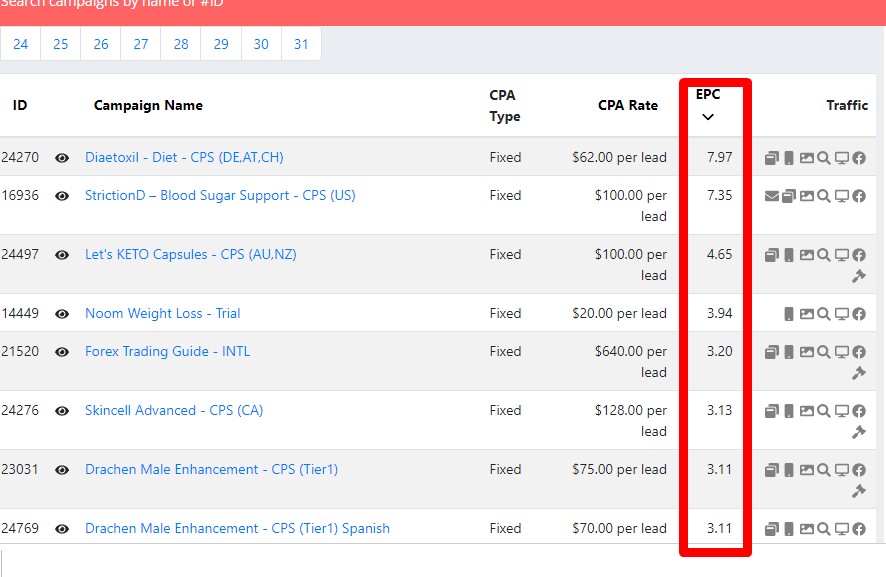
Task: Click campaign ID 24276
Action: coord(20,410)
